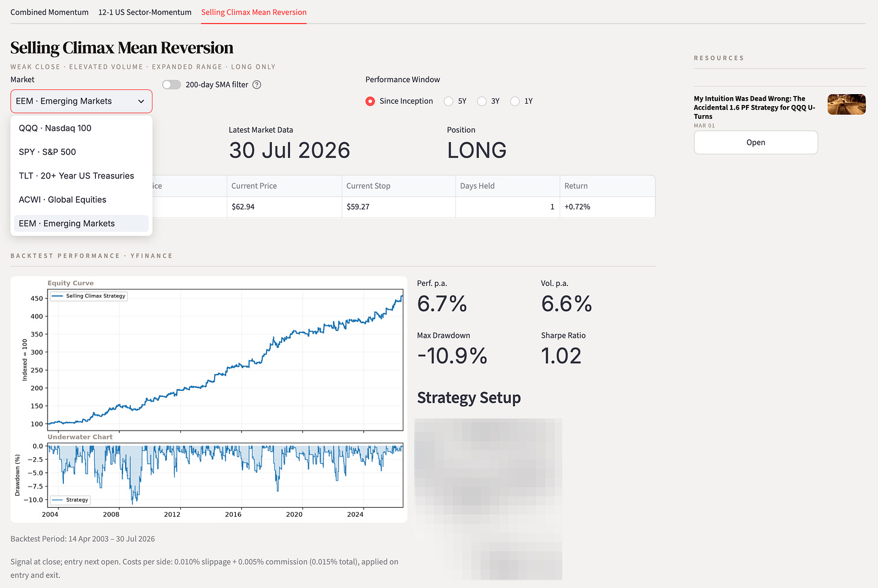Select the Selling Climax Mean Reversion tab
The width and height of the screenshot is (878, 588).
(254, 12)
